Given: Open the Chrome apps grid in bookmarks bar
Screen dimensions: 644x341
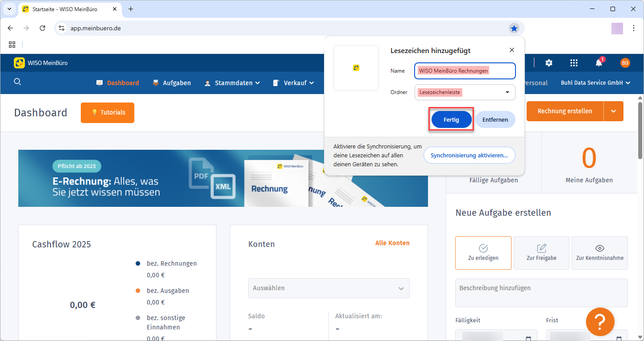Looking at the screenshot, I should (12, 45).
